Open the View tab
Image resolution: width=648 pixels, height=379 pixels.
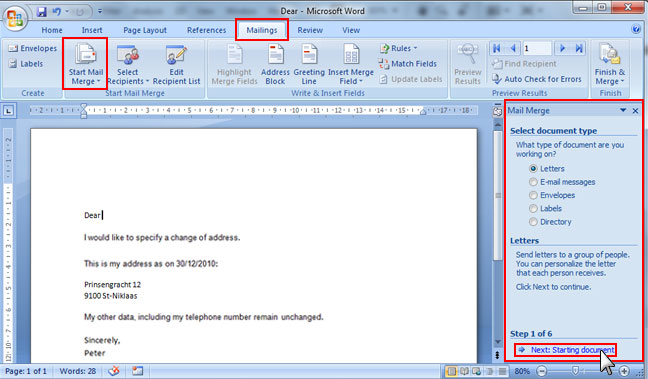[351, 30]
